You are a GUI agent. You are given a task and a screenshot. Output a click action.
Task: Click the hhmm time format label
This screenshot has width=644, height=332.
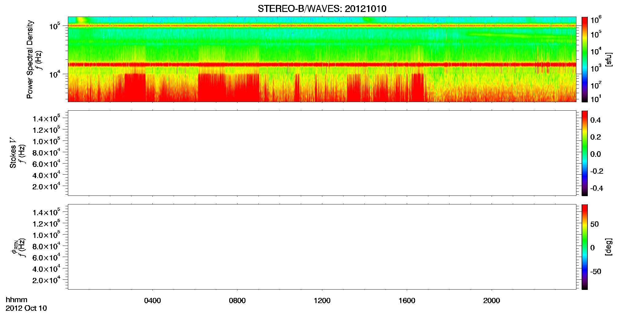click(17, 300)
